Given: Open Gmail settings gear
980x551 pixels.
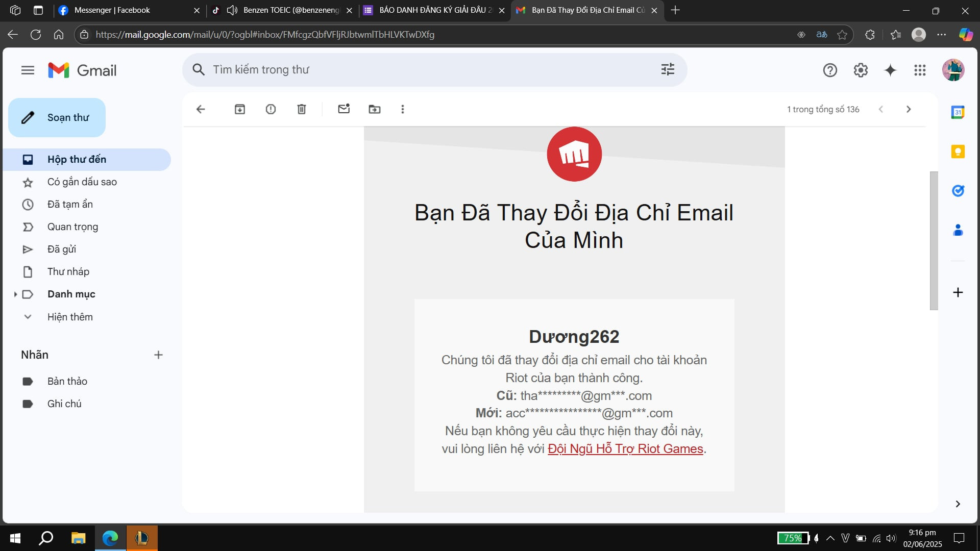Looking at the screenshot, I should point(861,70).
